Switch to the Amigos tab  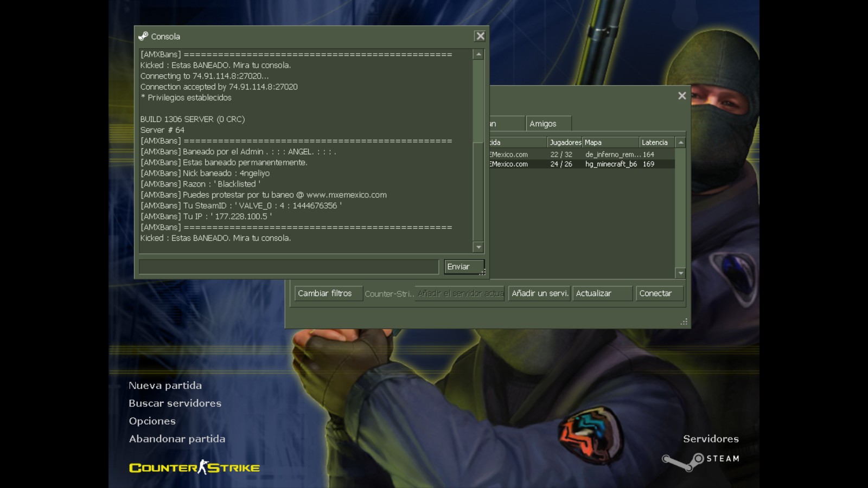[548, 124]
